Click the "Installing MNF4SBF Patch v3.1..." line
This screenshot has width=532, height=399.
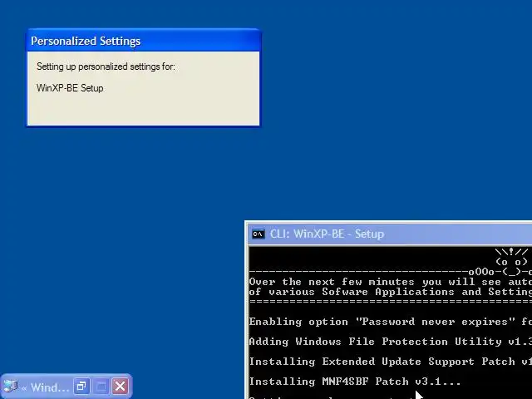355,382
